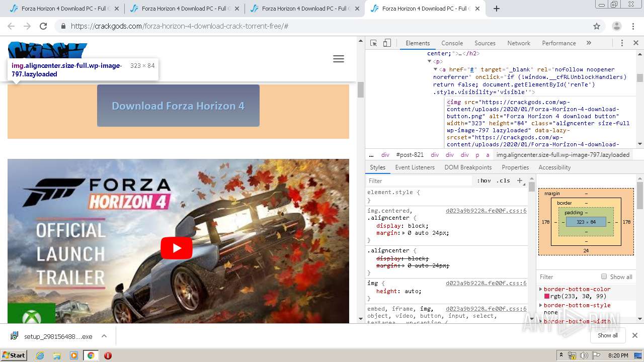Open the stylesheet link beside img rule
The width and height of the screenshot is (644, 362).
tap(486, 283)
